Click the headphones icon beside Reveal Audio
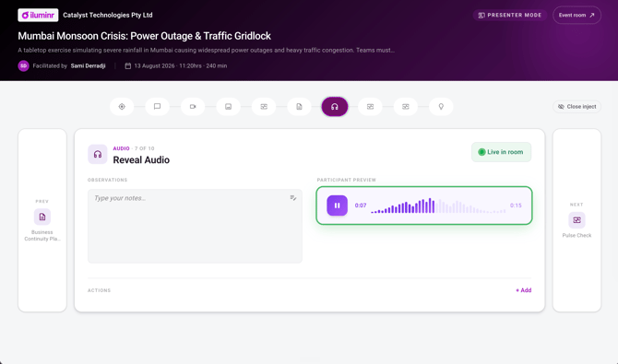 [x=98, y=154]
